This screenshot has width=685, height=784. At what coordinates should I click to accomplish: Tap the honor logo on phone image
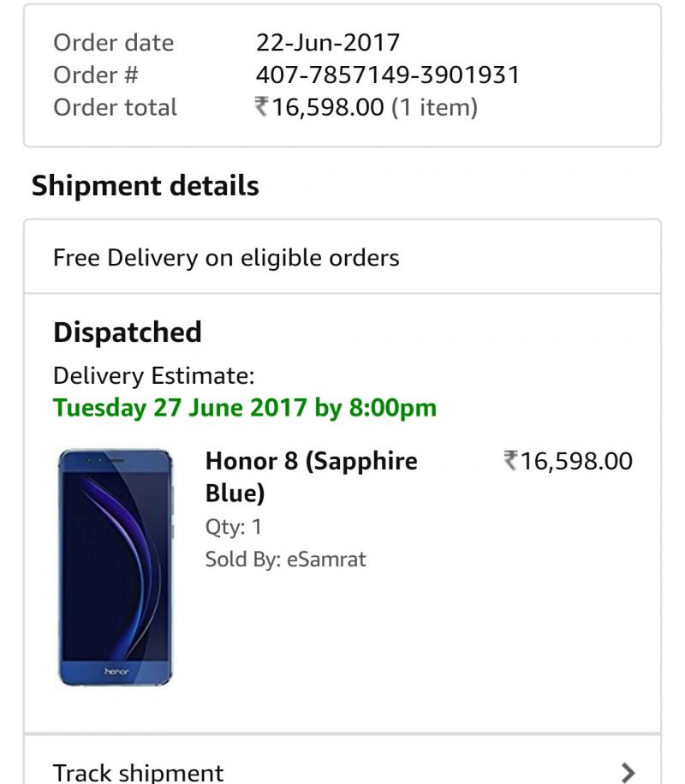click(x=116, y=672)
